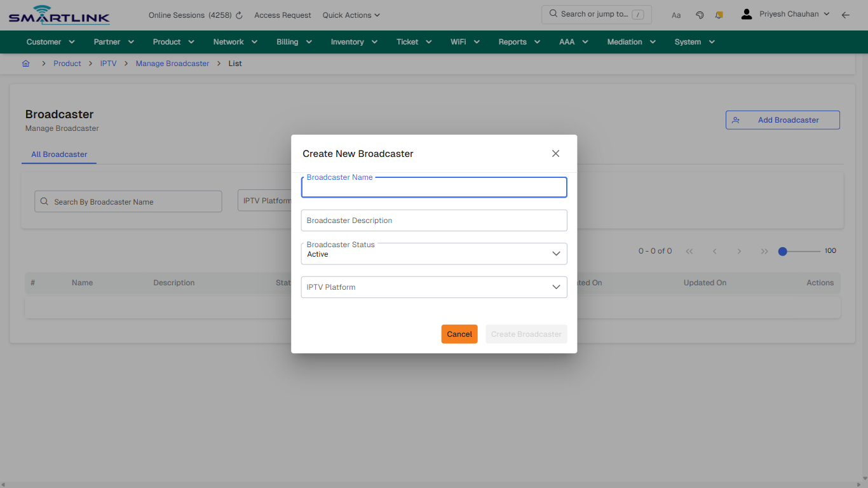The width and height of the screenshot is (868, 488).
Task: Open the theme palette picker
Action: tap(700, 15)
